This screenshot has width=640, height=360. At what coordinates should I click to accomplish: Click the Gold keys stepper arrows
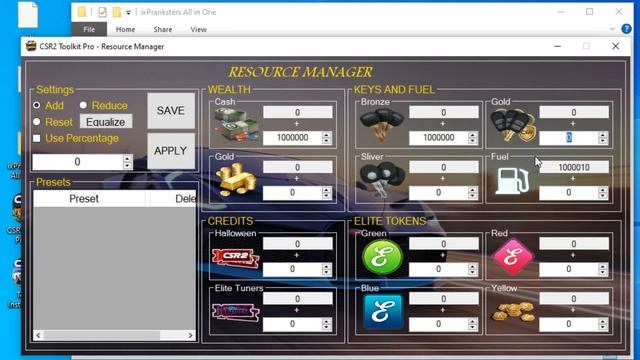[602, 138]
